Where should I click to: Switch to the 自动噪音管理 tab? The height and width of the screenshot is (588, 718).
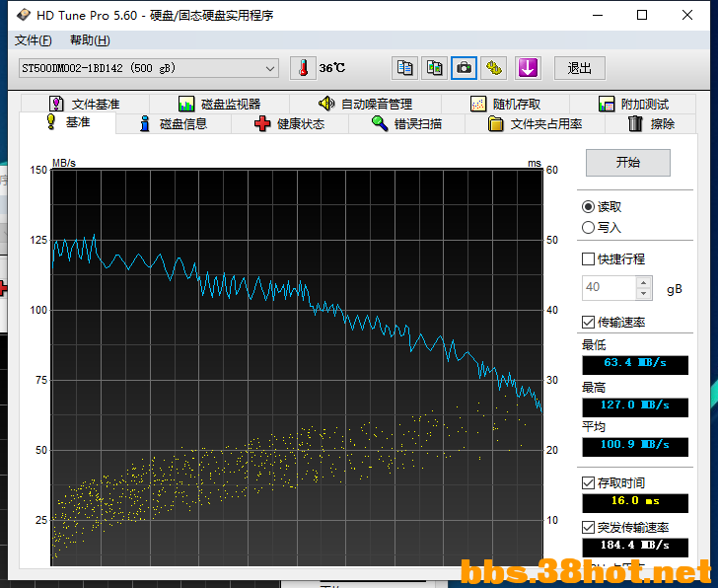click(x=365, y=104)
